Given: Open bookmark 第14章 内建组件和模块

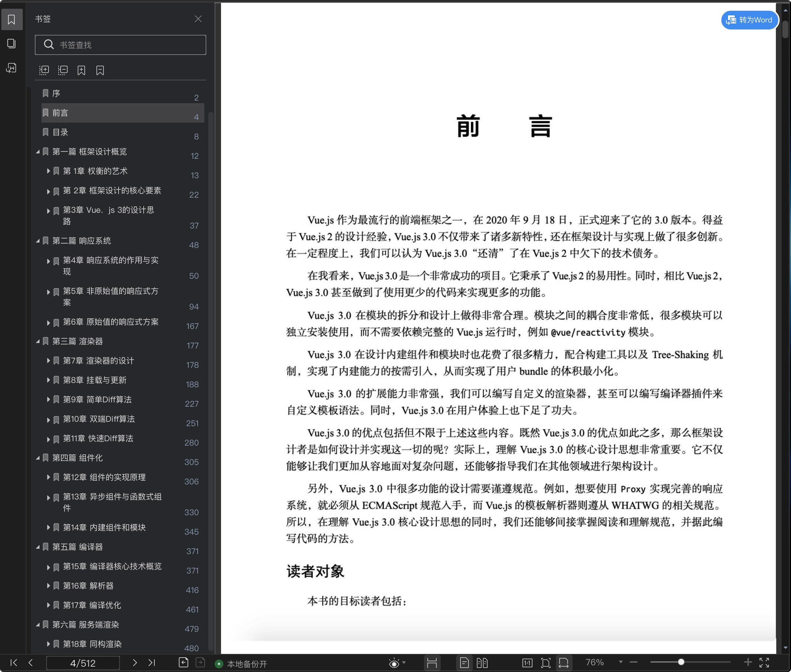Looking at the screenshot, I should click(x=104, y=528).
